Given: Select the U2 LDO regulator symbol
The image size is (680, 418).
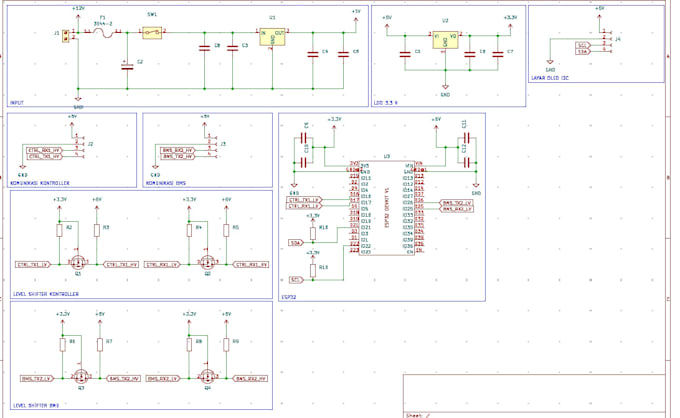Looking at the screenshot, I should pos(445,39).
